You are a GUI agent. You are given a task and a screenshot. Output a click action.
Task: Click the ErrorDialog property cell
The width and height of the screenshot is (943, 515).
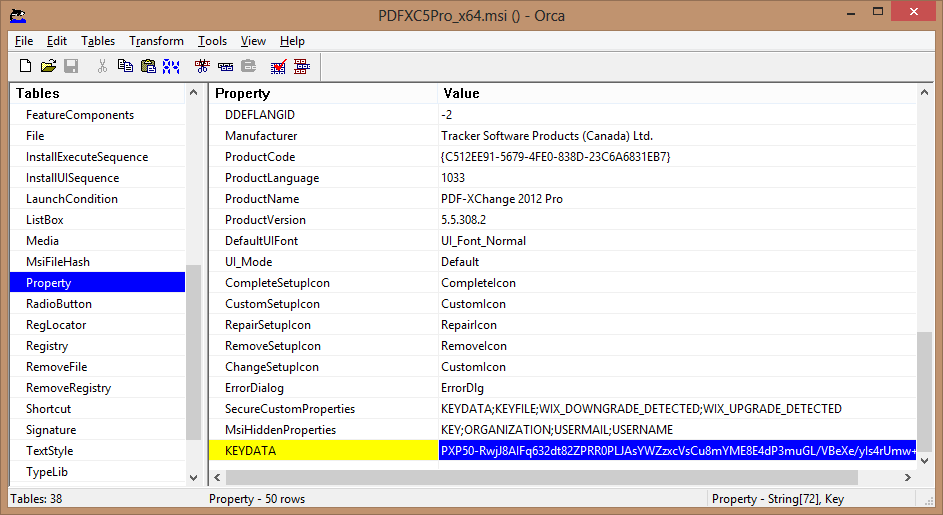coord(324,388)
